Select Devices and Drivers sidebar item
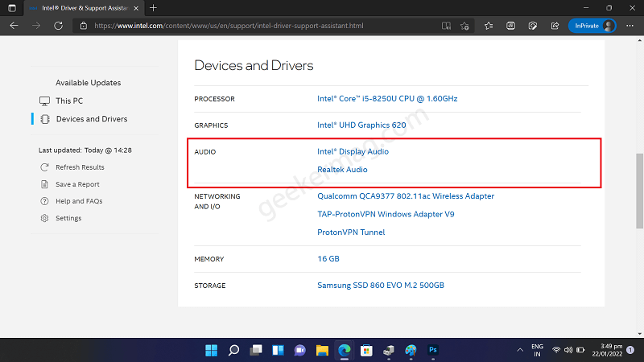 click(x=92, y=118)
